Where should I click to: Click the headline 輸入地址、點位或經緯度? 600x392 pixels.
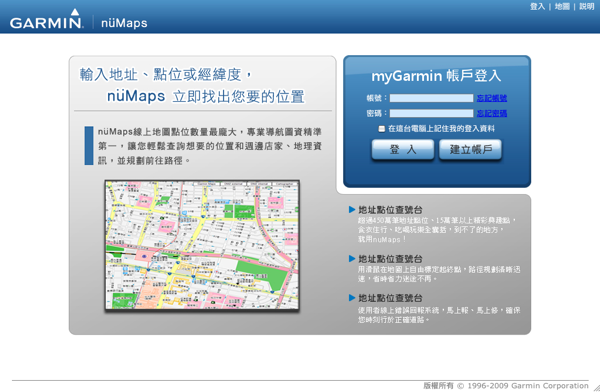(x=166, y=75)
